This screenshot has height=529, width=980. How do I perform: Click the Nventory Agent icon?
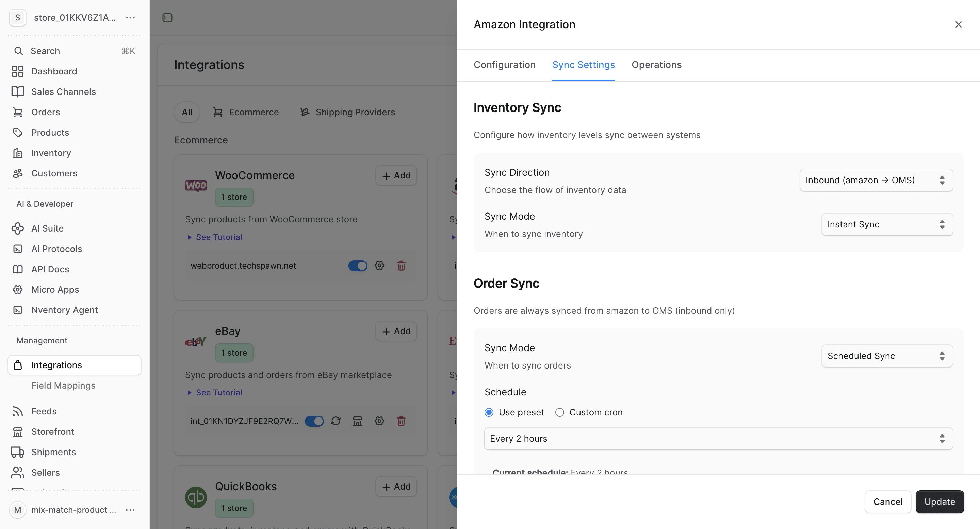pyautogui.click(x=17, y=310)
